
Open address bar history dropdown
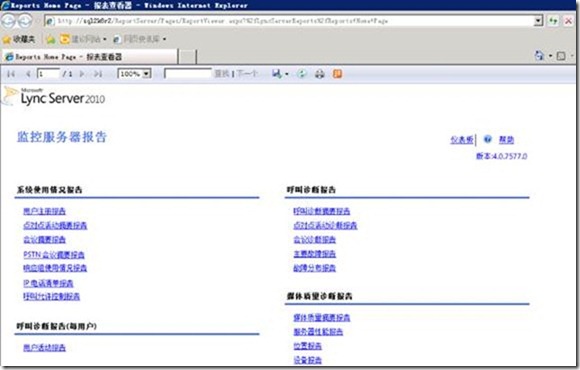[538, 21]
